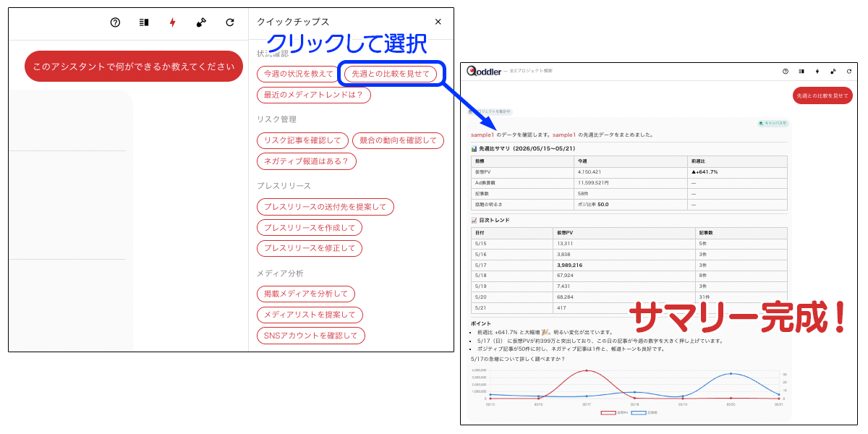Image resolution: width=868 pixels, height=434 pixels.
Task: Click the Qoddler logo in right screenshot
Action: [x=486, y=71]
